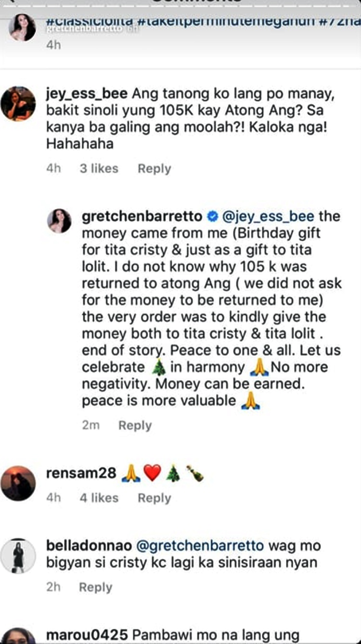The height and width of the screenshot is (644, 361).
Task: Tap the praying hands emoji in rensam28's comment
Action: coord(129,474)
